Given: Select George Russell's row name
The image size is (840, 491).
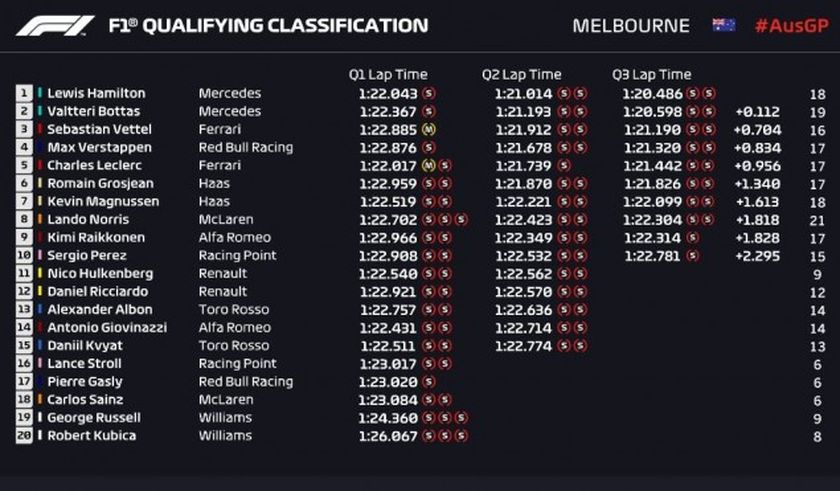Looking at the screenshot, I should point(94,418).
